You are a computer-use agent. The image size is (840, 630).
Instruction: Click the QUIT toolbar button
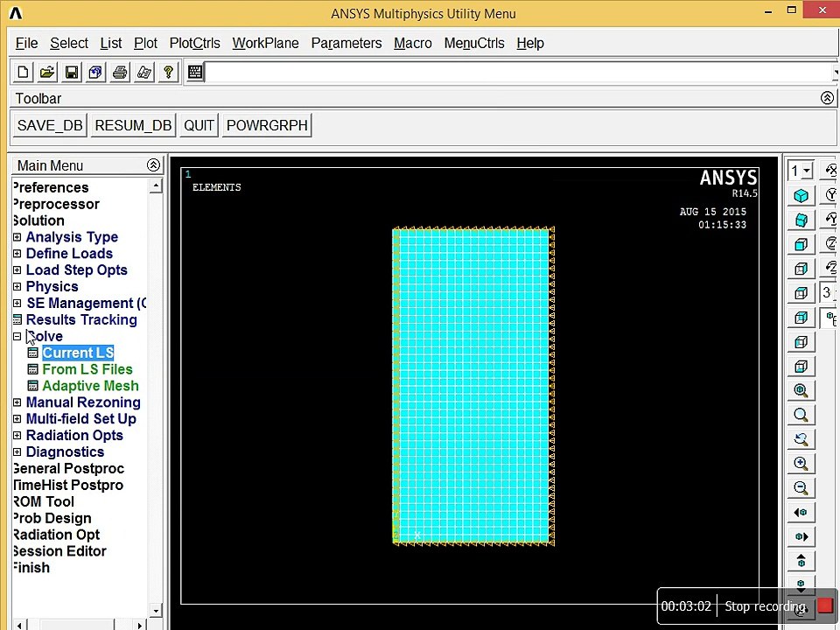tap(199, 125)
